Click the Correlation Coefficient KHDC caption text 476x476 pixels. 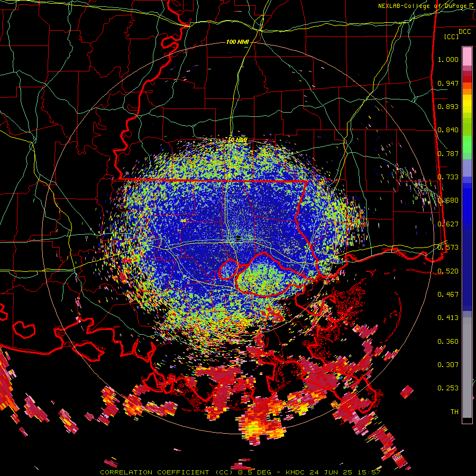pyautogui.click(x=240, y=472)
